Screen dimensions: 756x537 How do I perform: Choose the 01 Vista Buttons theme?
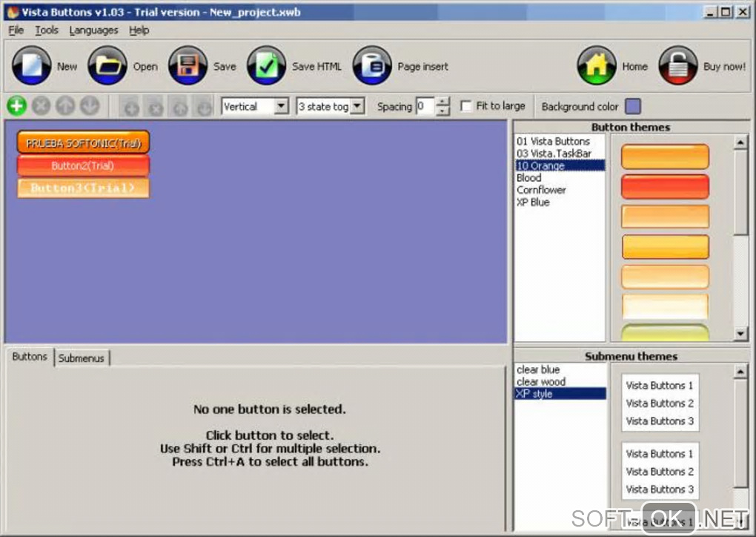tap(560, 142)
